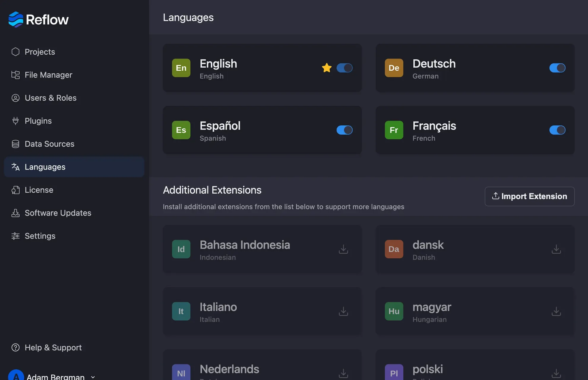The height and width of the screenshot is (380, 588).
Task: Click the Fr badge on Français card
Action: point(394,130)
